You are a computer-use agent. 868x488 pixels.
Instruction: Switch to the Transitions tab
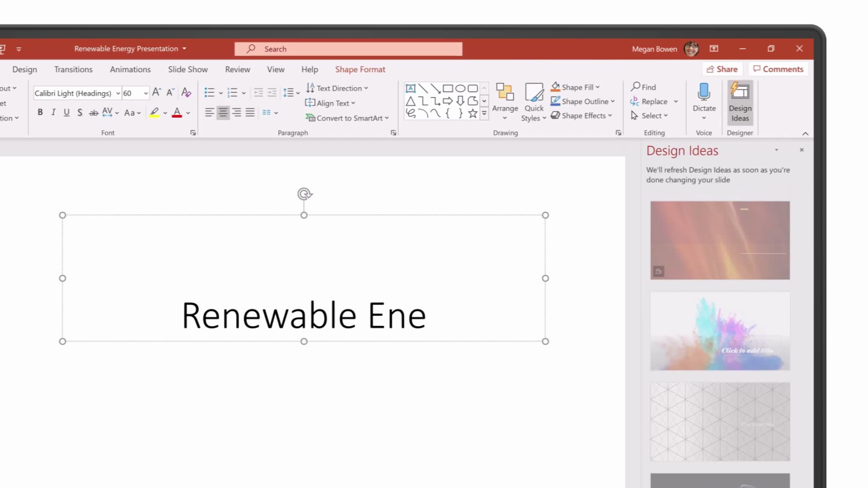point(73,69)
